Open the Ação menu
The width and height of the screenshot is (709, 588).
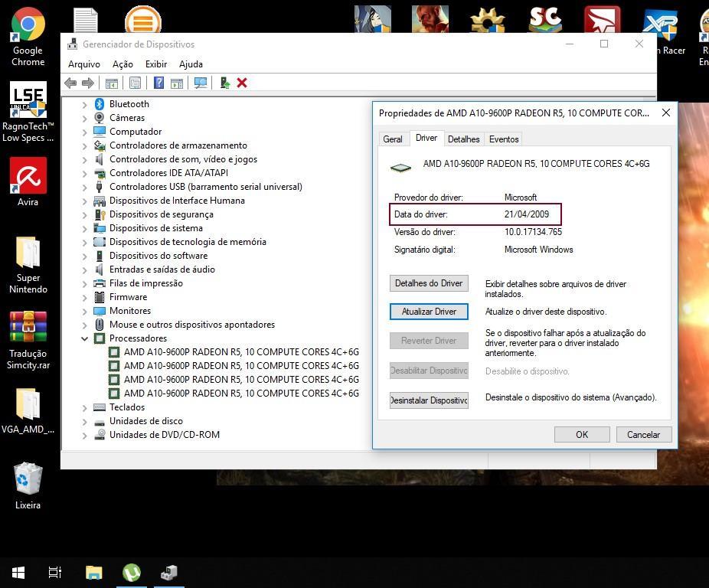click(x=123, y=64)
